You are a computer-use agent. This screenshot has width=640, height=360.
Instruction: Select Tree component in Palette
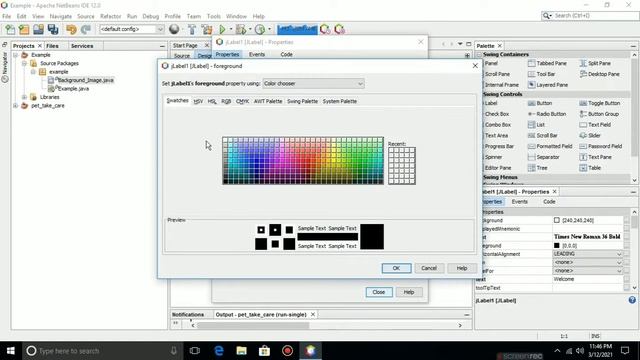point(538,168)
